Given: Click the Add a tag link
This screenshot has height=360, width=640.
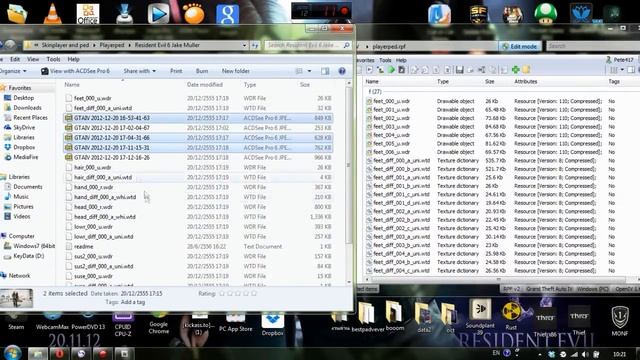Looking at the screenshot, I should coord(133,302).
